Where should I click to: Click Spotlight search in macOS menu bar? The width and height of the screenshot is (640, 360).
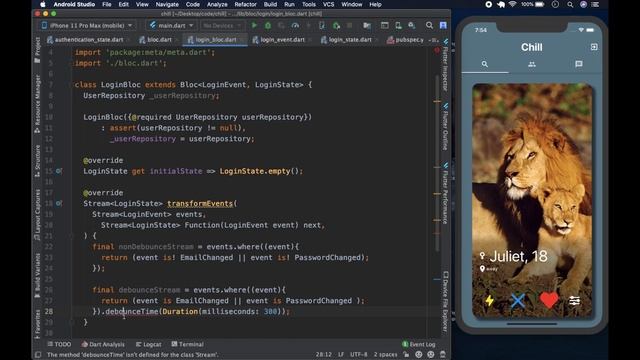tap(570, 4)
